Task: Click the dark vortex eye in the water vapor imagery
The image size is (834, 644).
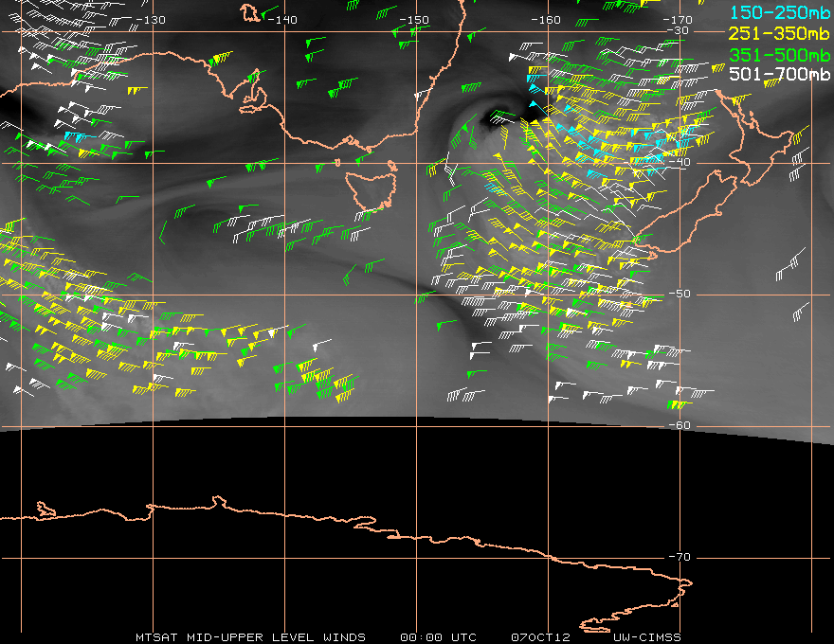Action: click(x=498, y=118)
